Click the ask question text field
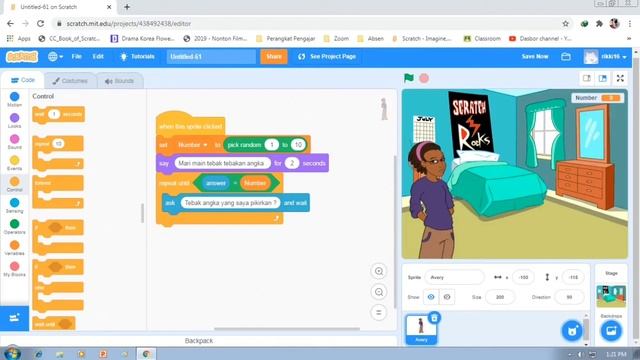 point(230,203)
